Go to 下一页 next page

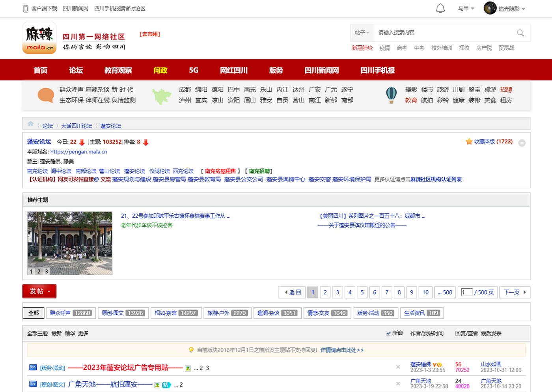(515, 292)
